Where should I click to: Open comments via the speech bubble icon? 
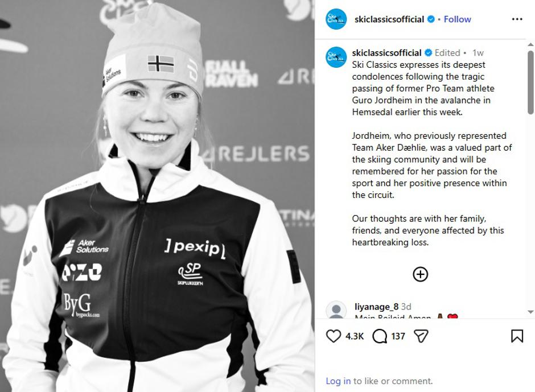(x=380, y=336)
